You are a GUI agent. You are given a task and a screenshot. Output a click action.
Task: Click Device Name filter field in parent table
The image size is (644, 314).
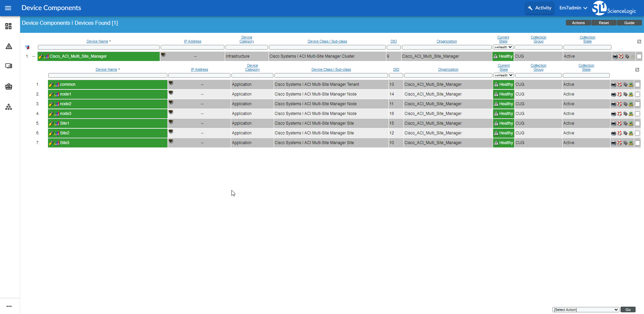click(x=99, y=47)
